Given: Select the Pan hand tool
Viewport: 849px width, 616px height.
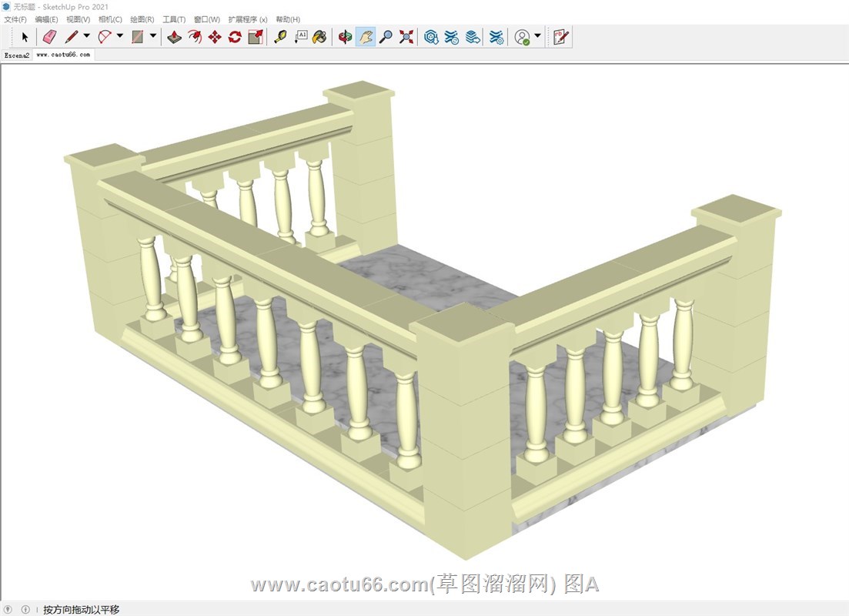Looking at the screenshot, I should (366, 37).
